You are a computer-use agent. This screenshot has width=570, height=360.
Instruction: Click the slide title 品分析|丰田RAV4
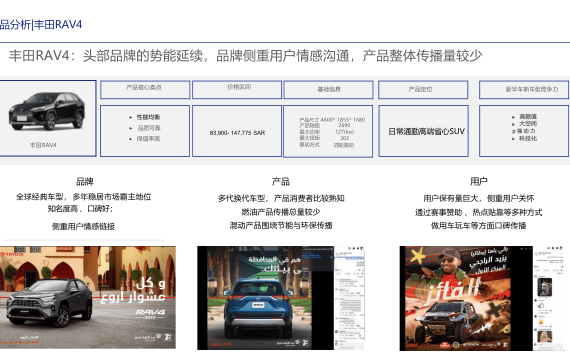pyautogui.click(x=41, y=24)
